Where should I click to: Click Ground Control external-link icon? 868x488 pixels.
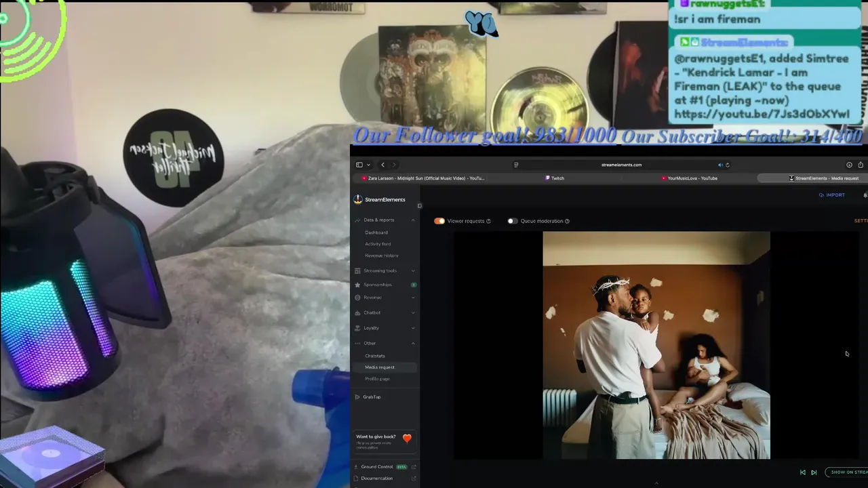pos(414,467)
